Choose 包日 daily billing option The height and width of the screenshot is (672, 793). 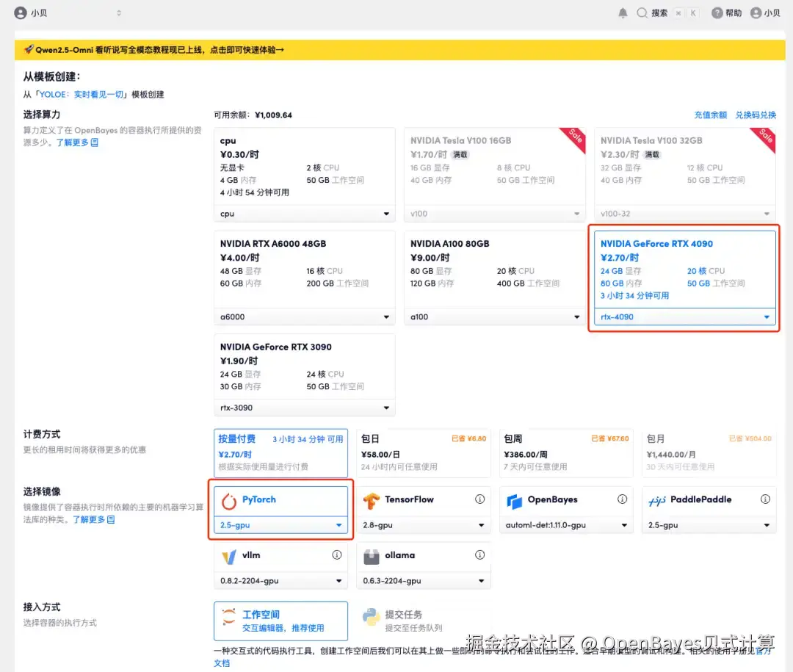(424, 453)
